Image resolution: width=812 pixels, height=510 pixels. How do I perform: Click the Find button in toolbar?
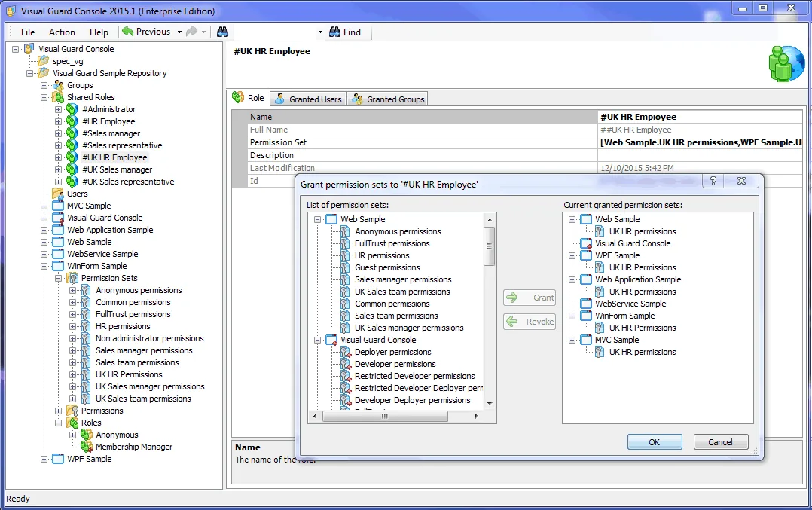pos(345,32)
